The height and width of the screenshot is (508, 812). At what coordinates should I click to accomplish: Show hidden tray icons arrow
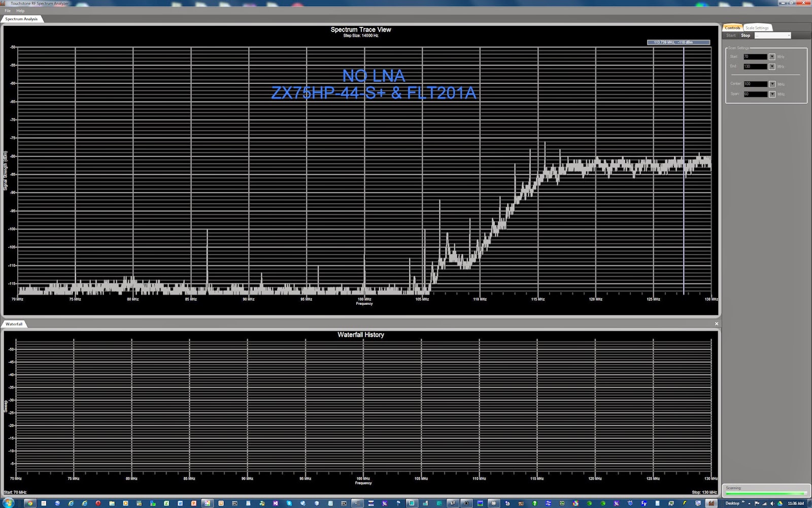[x=749, y=503]
